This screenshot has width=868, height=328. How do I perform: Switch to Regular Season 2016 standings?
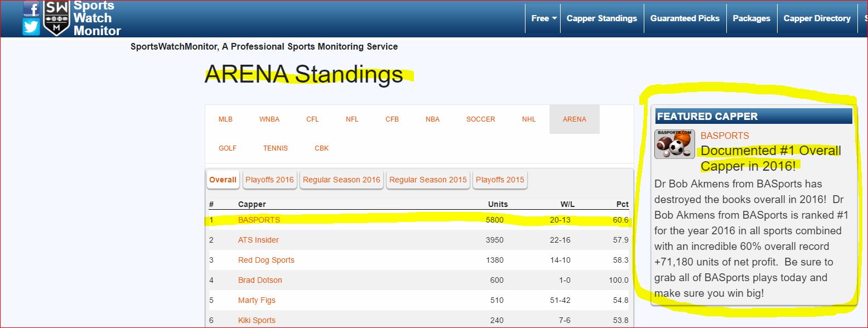click(341, 180)
